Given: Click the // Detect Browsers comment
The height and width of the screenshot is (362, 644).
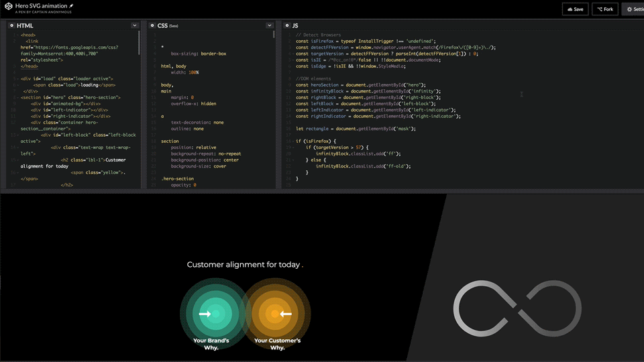Looking at the screenshot, I should 318,35.
